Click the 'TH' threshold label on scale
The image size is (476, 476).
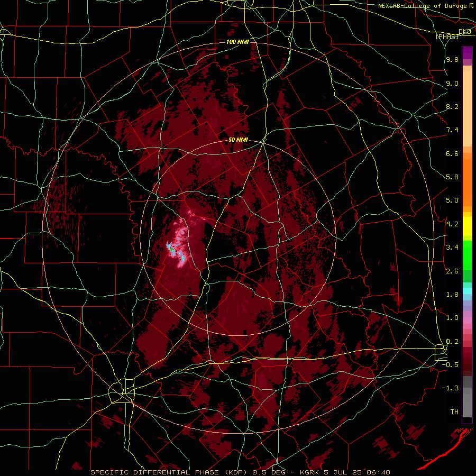(454, 412)
